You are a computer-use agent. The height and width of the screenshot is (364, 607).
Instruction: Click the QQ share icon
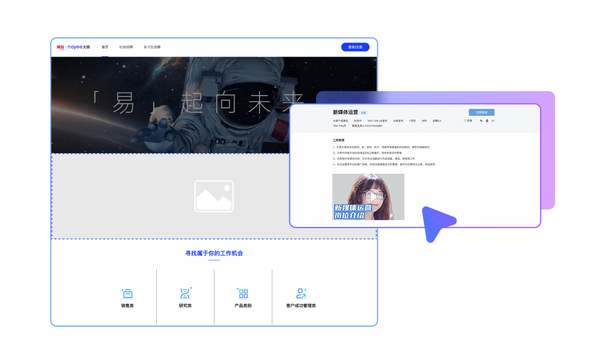487,121
